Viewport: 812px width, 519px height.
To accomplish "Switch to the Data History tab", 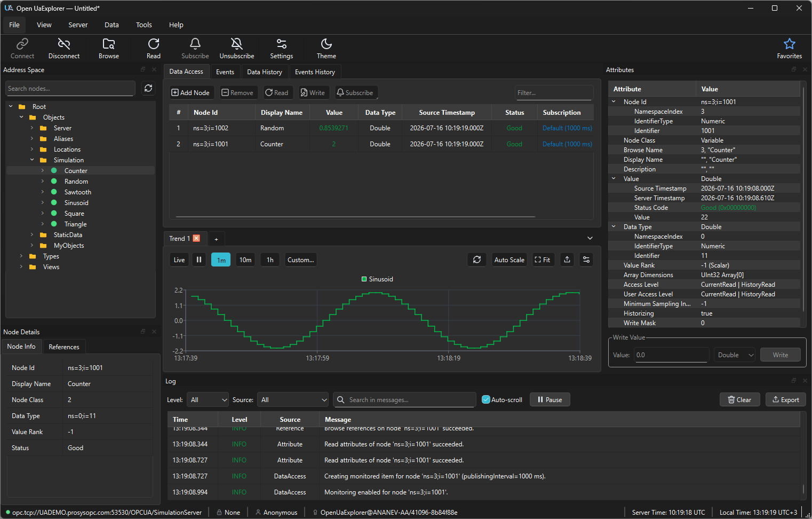I will click(265, 72).
